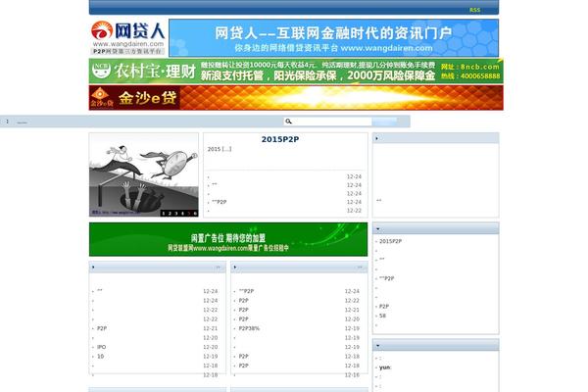The width and height of the screenshot is (588, 392).
Task: Collapse the sidebar panel listing 2015P2P
Action: point(377,228)
